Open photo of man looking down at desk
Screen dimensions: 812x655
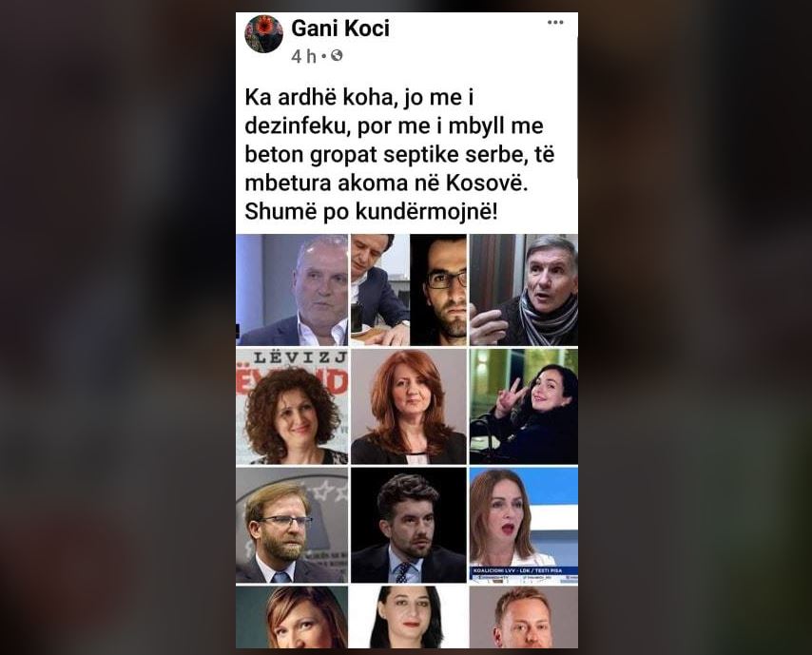(380, 290)
